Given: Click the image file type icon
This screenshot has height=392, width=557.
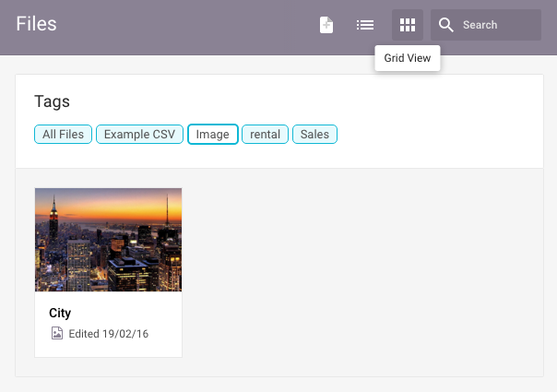Looking at the screenshot, I should coord(57,333).
